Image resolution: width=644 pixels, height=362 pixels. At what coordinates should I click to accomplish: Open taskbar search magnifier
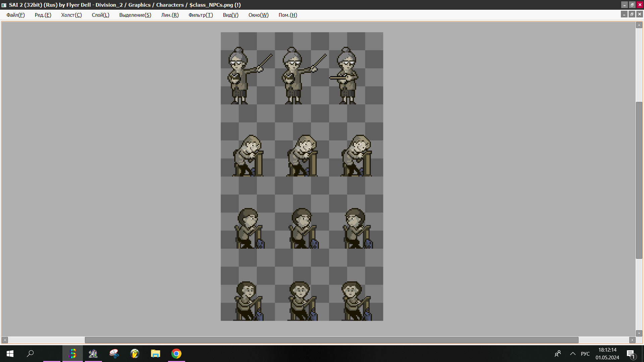[x=30, y=354]
